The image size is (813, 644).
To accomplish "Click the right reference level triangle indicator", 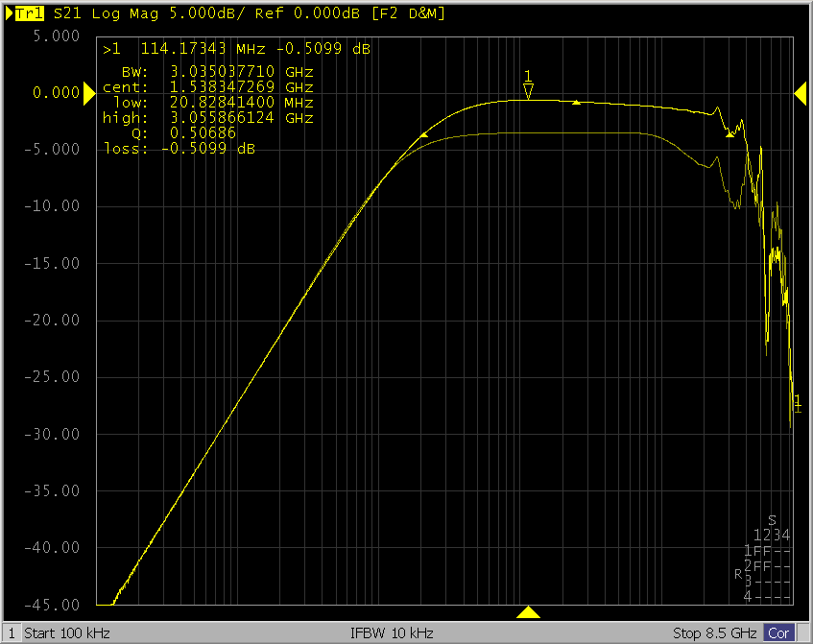I will click(x=800, y=92).
